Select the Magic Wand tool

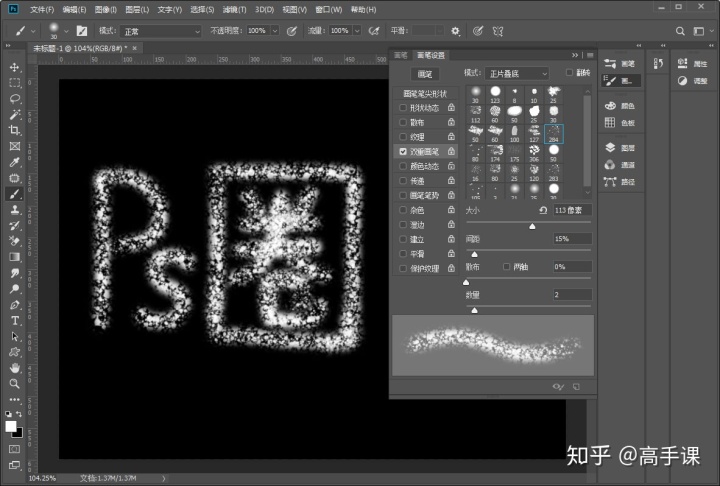coord(15,114)
